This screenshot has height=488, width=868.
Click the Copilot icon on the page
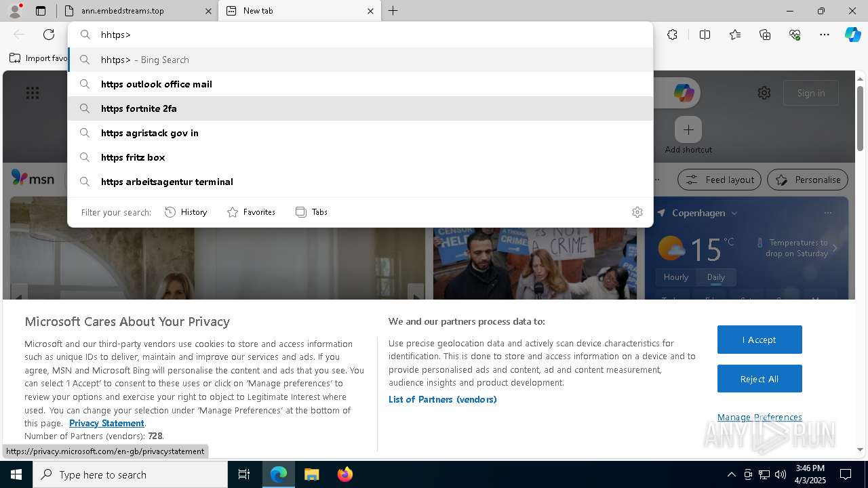point(684,93)
